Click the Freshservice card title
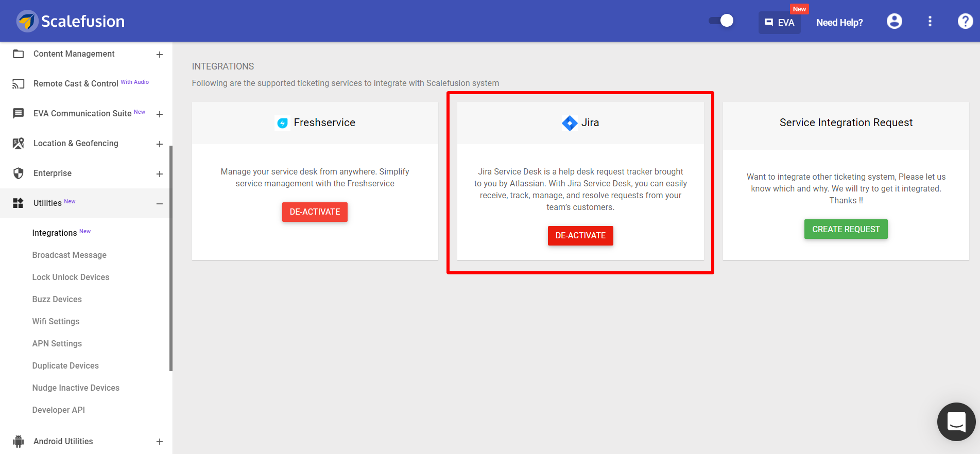Viewport: 980px width, 454px height. click(x=324, y=123)
